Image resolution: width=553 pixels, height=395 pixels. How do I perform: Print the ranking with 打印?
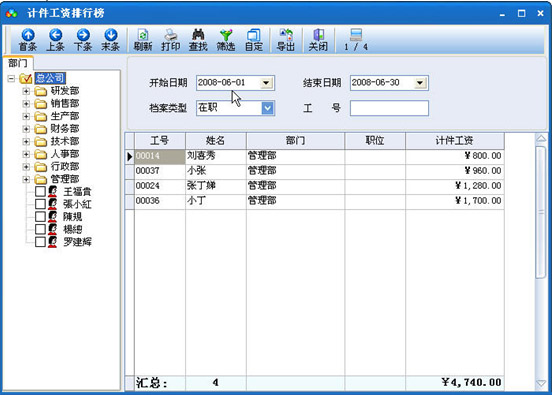point(171,40)
